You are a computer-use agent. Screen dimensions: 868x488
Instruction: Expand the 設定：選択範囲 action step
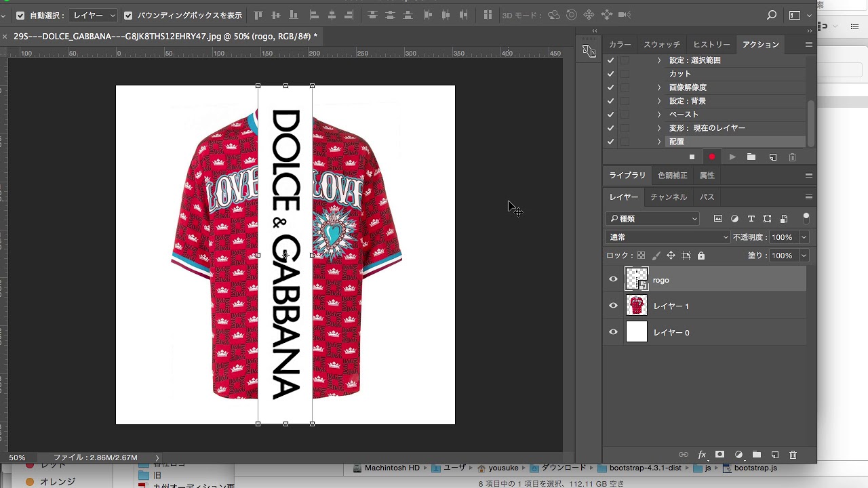(659, 60)
